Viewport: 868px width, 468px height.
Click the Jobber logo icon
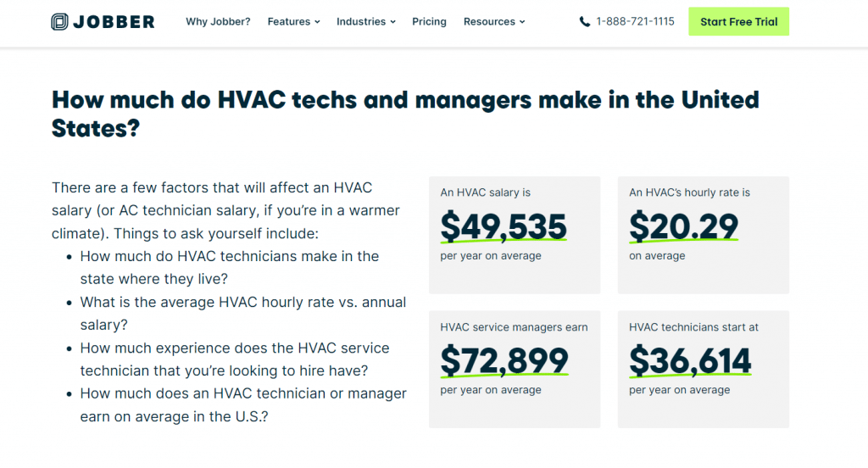(x=60, y=21)
